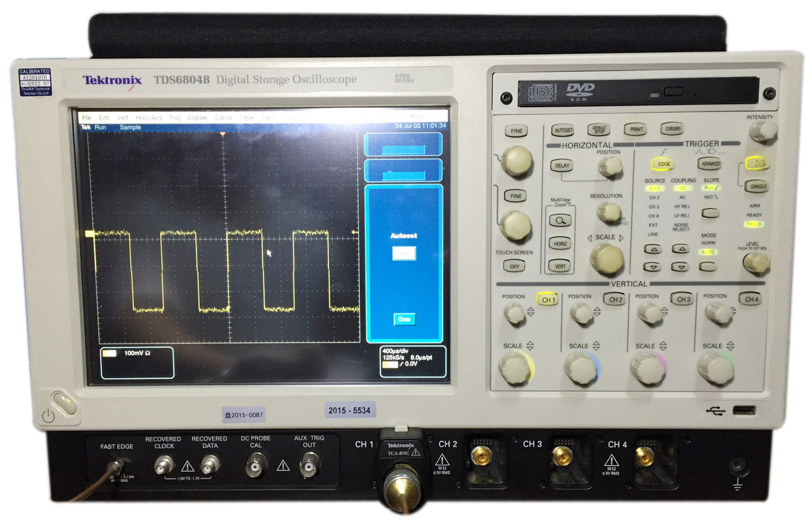The height and width of the screenshot is (522, 812).
Task: Step trigger SOURCE selection with up arrow
Action: coord(653,249)
